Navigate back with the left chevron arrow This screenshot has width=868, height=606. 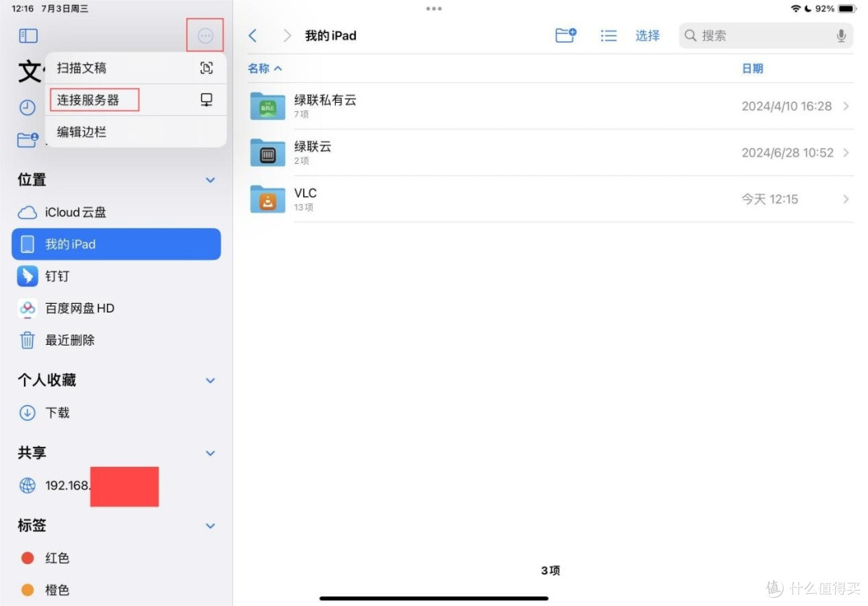253,35
